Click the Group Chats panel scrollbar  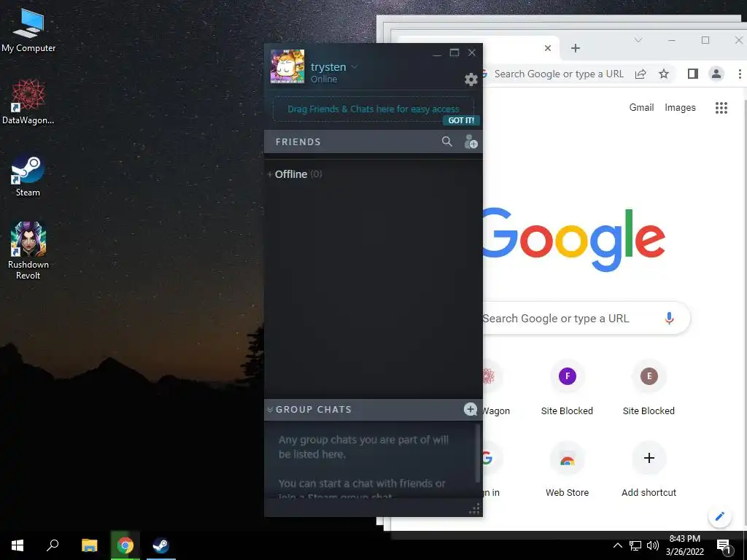point(477,452)
